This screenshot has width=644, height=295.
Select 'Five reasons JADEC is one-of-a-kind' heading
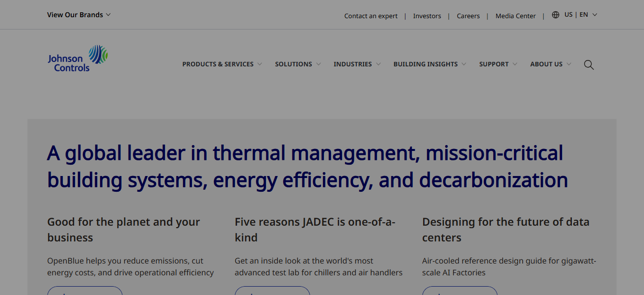click(x=315, y=230)
